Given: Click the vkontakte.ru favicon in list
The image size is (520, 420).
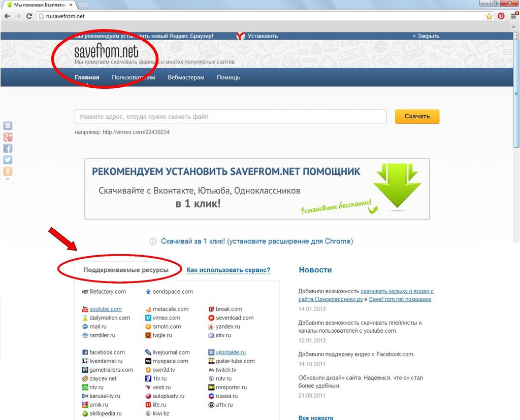Looking at the screenshot, I should click(x=211, y=353).
